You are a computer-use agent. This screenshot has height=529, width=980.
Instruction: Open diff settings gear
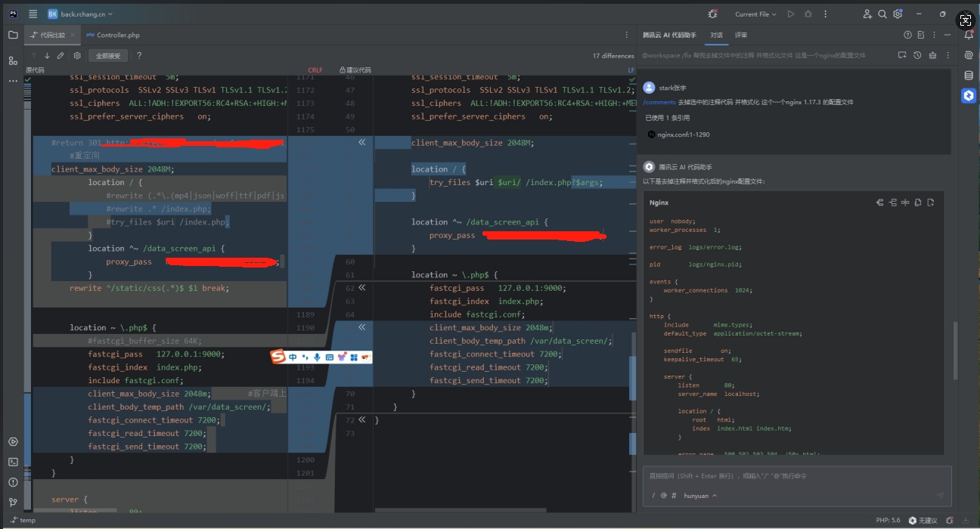pyautogui.click(x=77, y=55)
